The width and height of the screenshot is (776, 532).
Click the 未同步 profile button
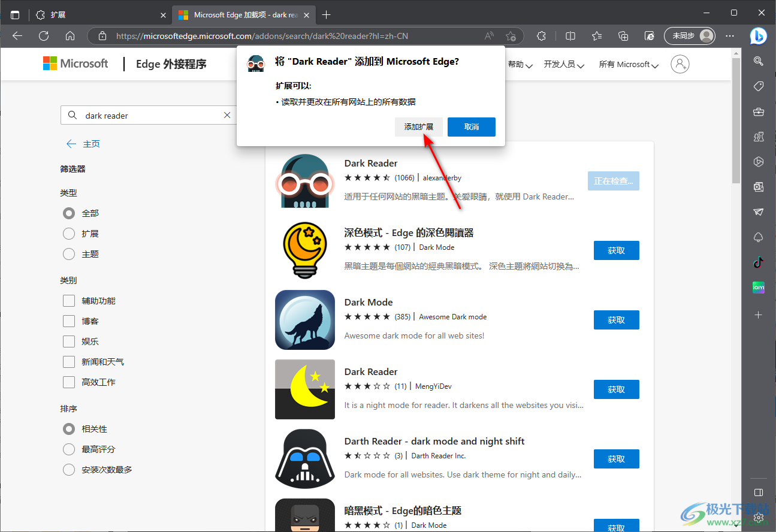pos(690,36)
